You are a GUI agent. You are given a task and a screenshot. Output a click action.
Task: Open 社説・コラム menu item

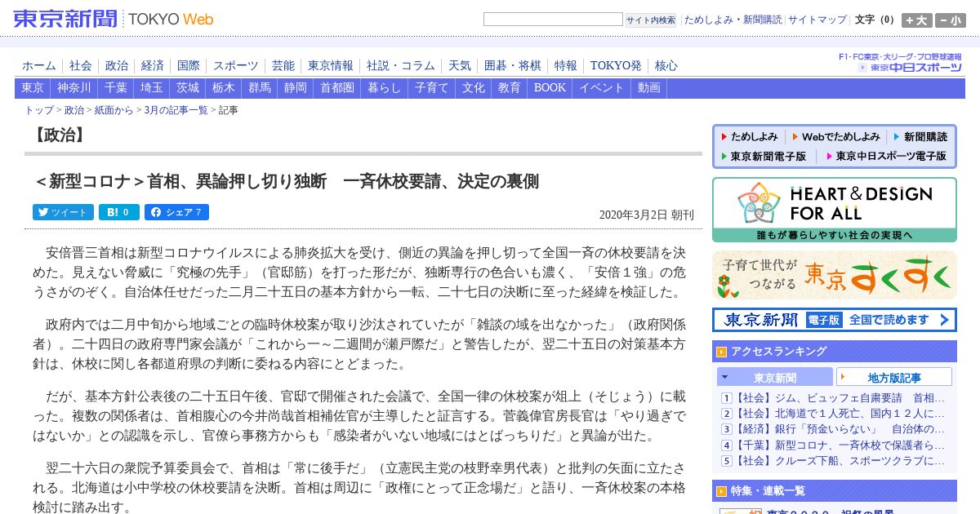[x=401, y=65]
